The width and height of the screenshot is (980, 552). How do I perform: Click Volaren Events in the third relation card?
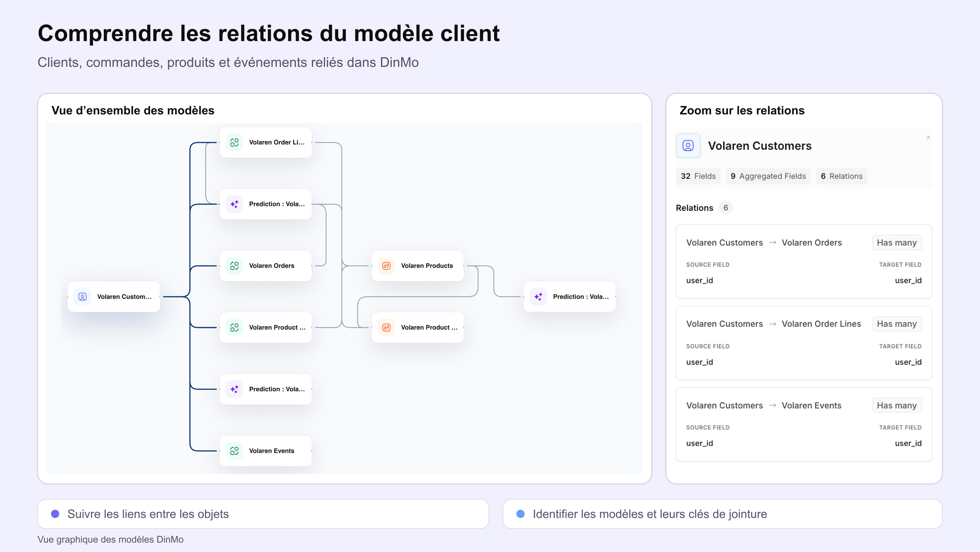pyautogui.click(x=811, y=405)
